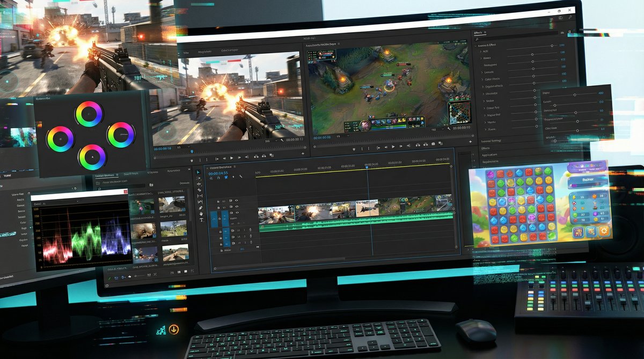
Task: Select the Selection arrow tool in timeline toolbar
Action: coord(198,172)
